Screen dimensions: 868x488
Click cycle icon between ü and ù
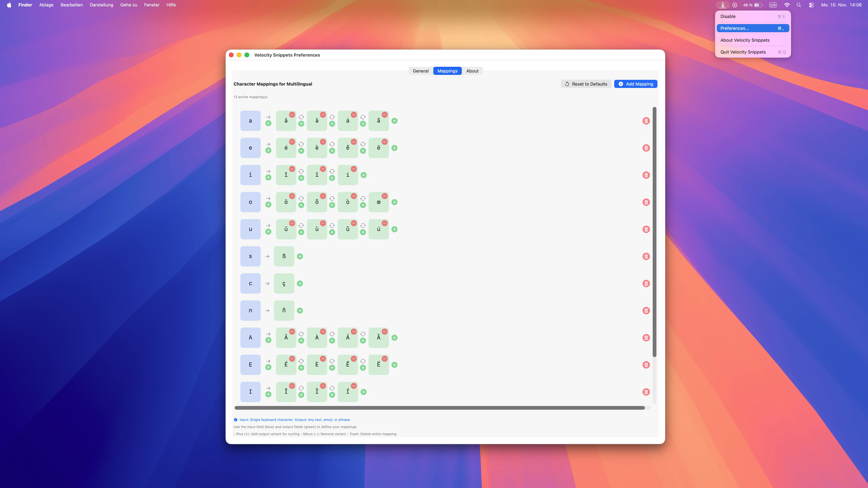pyautogui.click(x=301, y=225)
